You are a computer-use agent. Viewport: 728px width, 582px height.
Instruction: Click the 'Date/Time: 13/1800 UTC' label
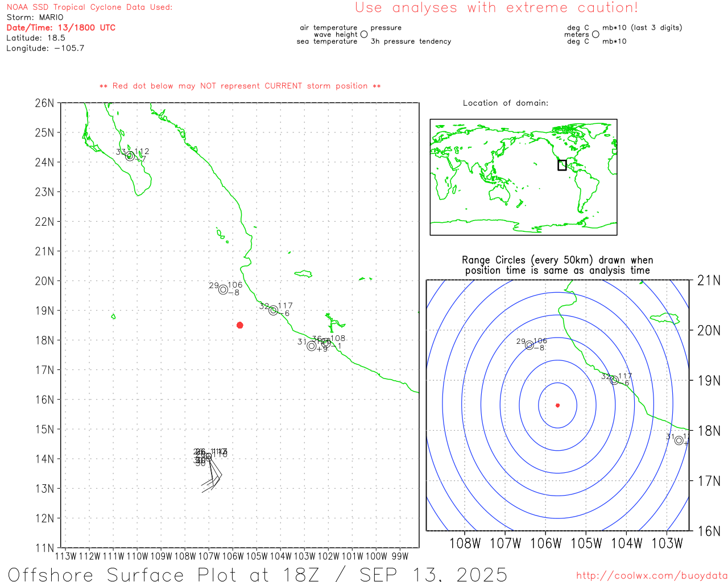click(x=61, y=28)
